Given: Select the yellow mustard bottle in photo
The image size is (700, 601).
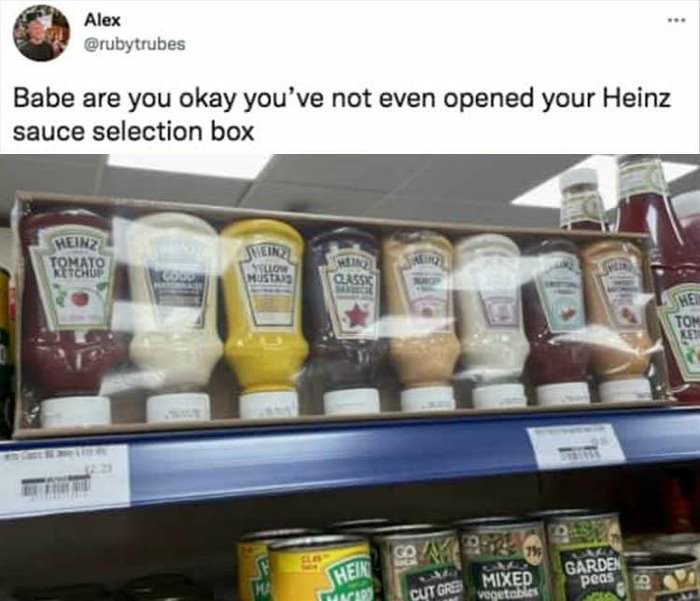Looking at the screenshot, I should tap(265, 315).
